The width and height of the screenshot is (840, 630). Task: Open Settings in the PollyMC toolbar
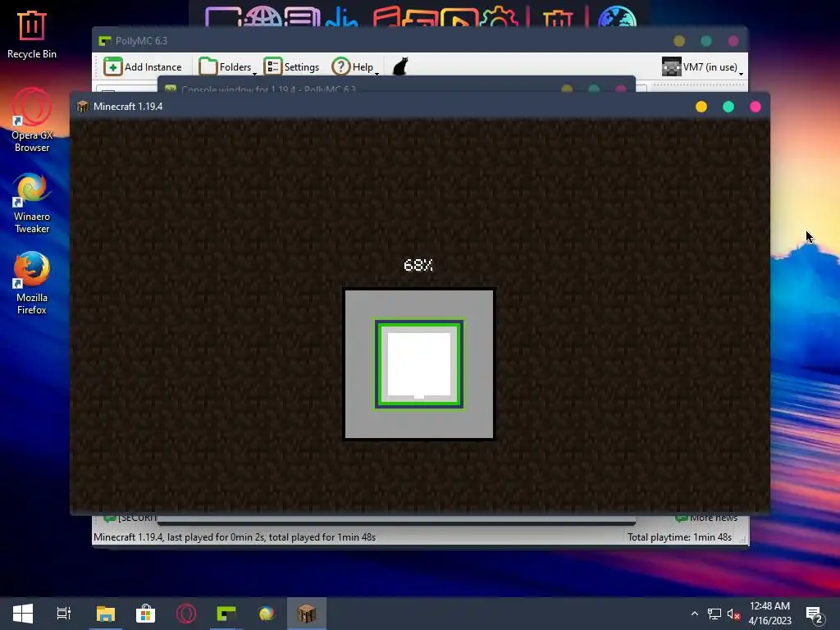291,67
